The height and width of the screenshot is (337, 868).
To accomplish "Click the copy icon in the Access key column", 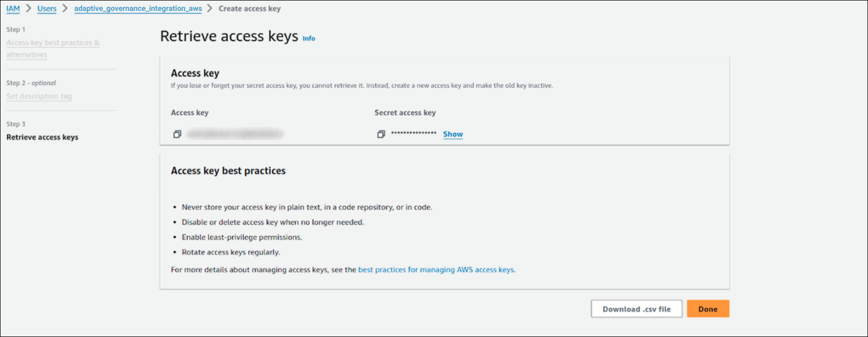I will click(x=177, y=134).
